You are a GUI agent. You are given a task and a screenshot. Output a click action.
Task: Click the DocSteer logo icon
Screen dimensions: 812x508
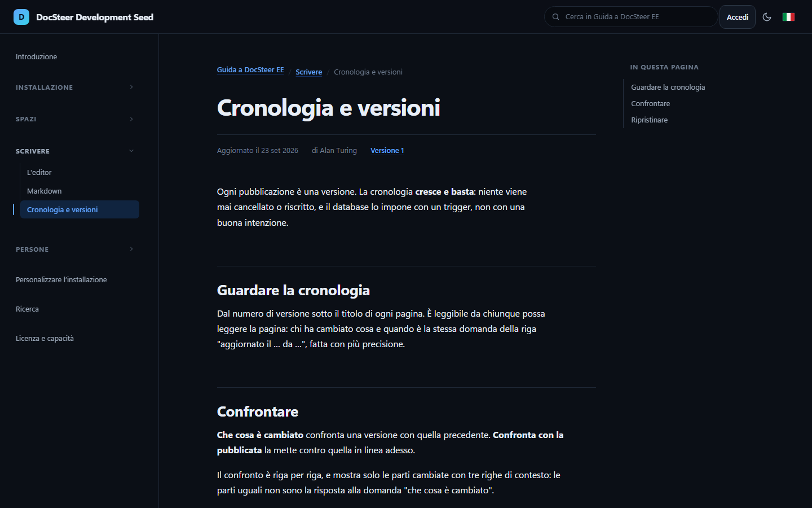click(21, 17)
